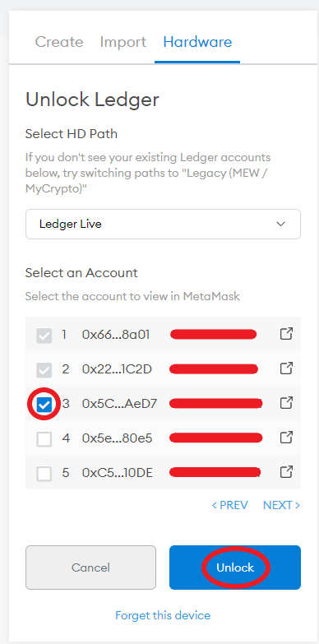Open account 1 external link icon

tap(286, 333)
